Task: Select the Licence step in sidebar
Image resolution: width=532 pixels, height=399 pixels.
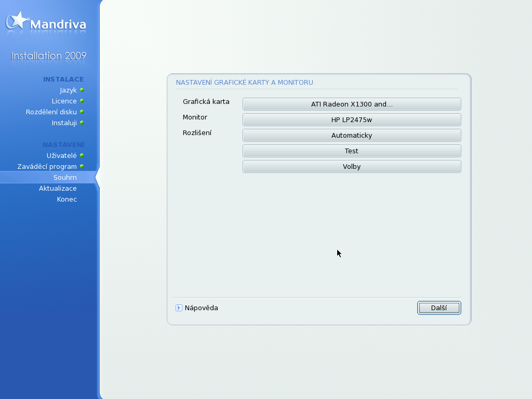Action: coord(64,101)
